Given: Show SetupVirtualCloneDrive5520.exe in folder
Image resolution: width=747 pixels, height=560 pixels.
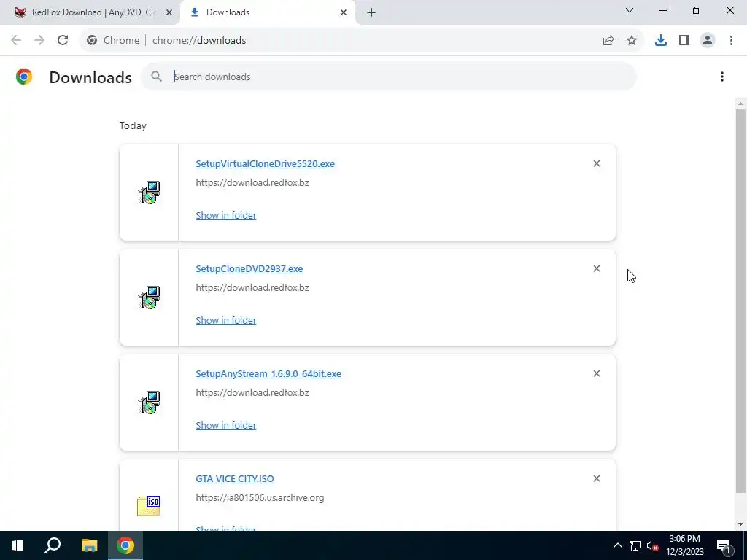Looking at the screenshot, I should tap(226, 215).
